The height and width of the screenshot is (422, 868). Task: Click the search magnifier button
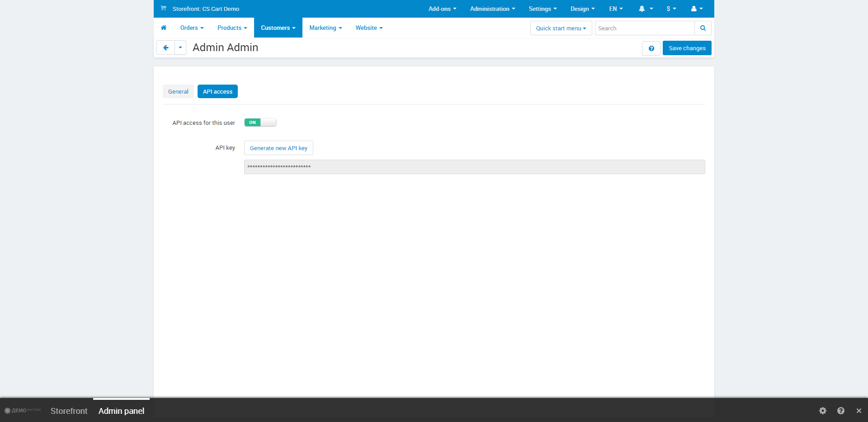click(703, 28)
